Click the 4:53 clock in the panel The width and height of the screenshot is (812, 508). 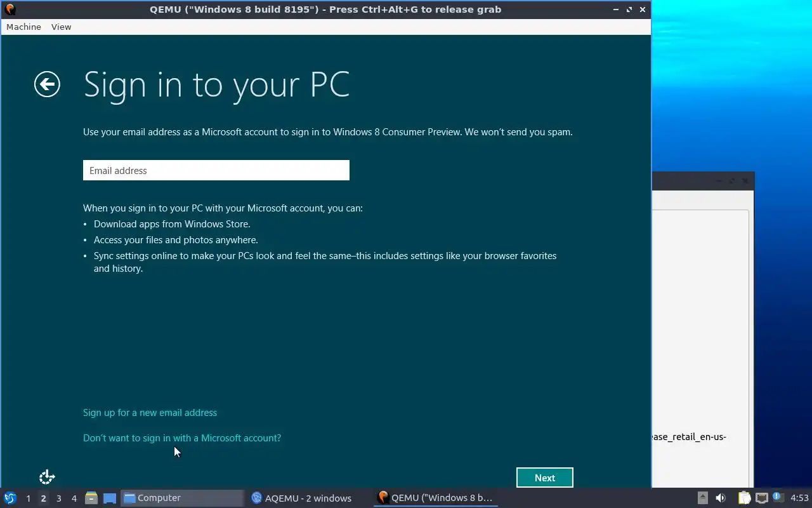pyautogui.click(x=799, y=498)
